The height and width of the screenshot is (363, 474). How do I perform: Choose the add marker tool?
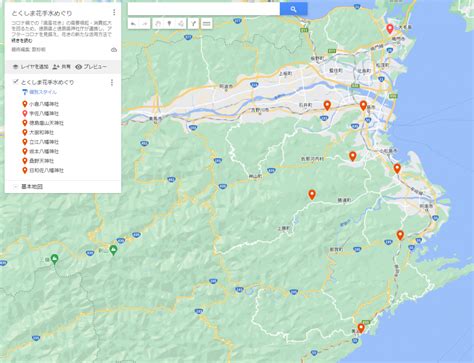(x=169, y=24)
